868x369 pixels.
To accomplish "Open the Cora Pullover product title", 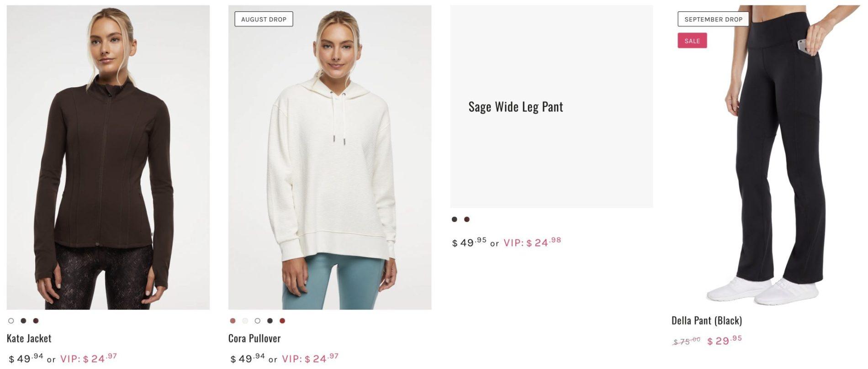I will pos(254,338).
